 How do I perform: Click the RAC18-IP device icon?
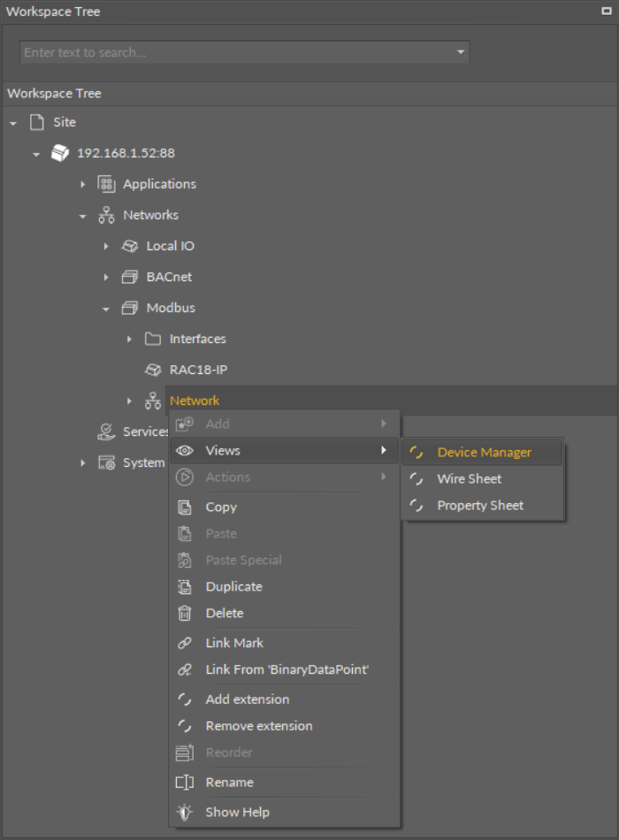coord(153,370)
